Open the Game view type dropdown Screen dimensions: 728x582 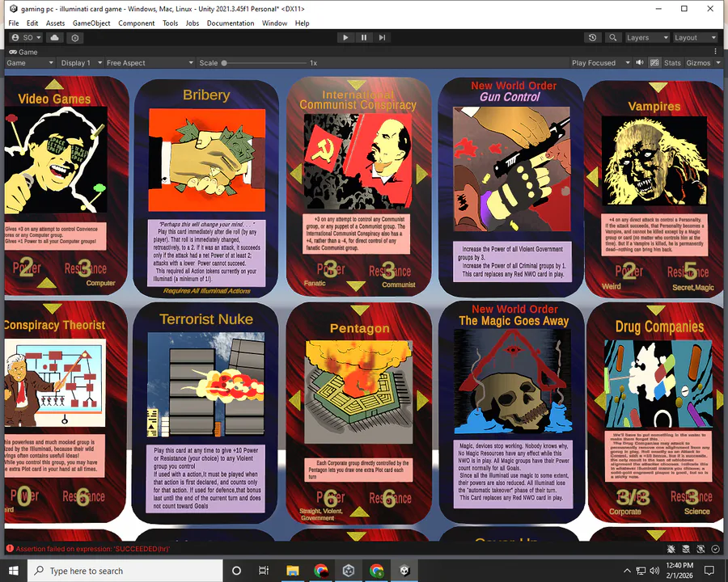[30, 63]
